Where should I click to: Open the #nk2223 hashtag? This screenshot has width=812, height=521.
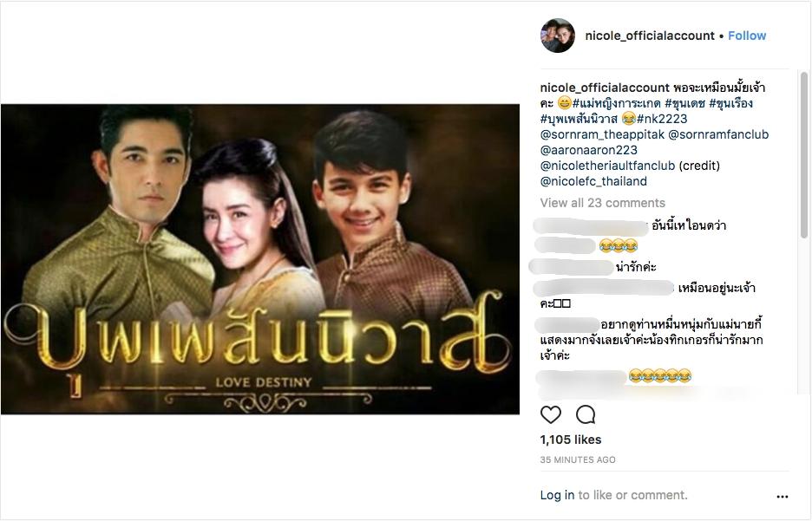coord(662,119)
